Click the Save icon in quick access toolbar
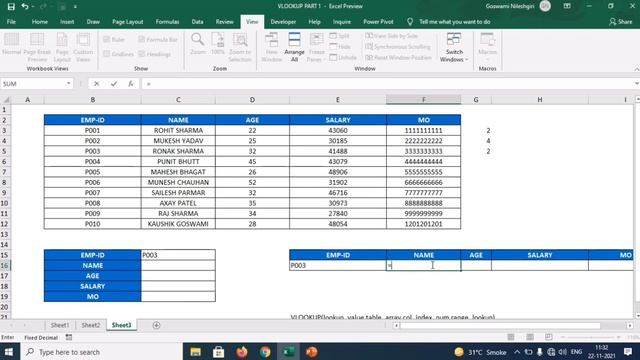640x360 pixels. (11, 7)
